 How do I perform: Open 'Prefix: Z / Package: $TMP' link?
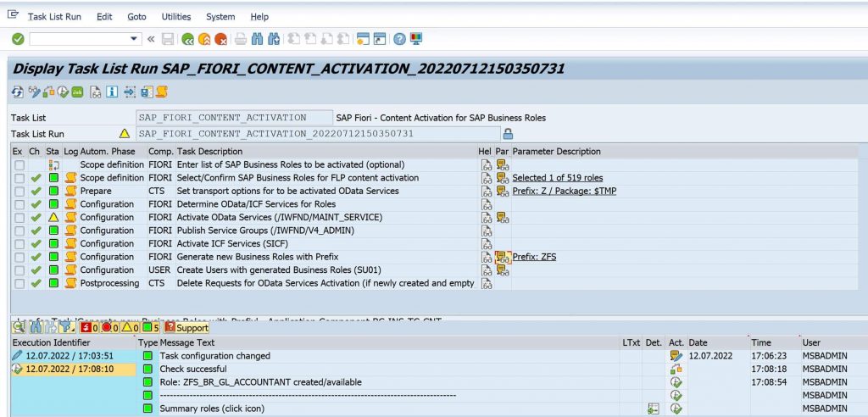tap(564, 191)
